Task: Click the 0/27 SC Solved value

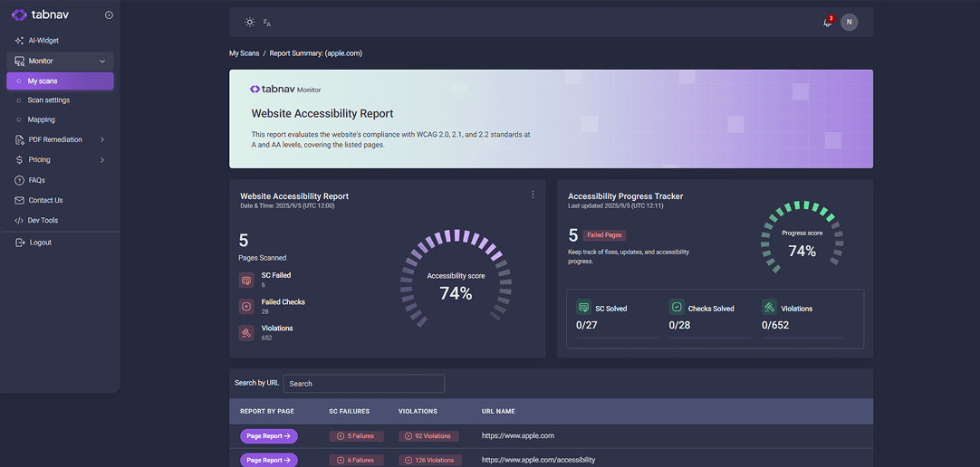Action: [586, 325]
